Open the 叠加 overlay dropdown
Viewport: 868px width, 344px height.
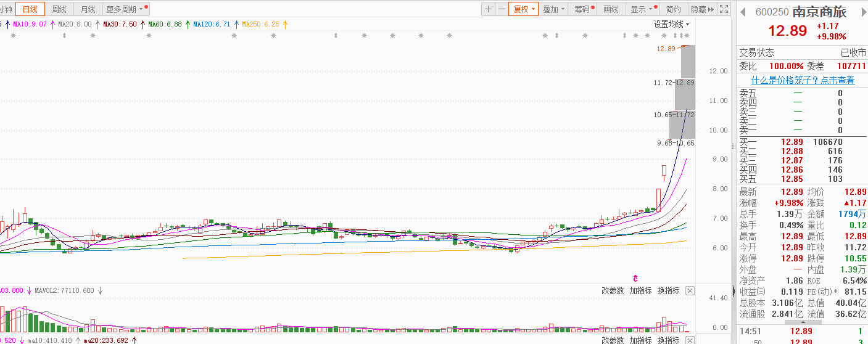(553, 9)
